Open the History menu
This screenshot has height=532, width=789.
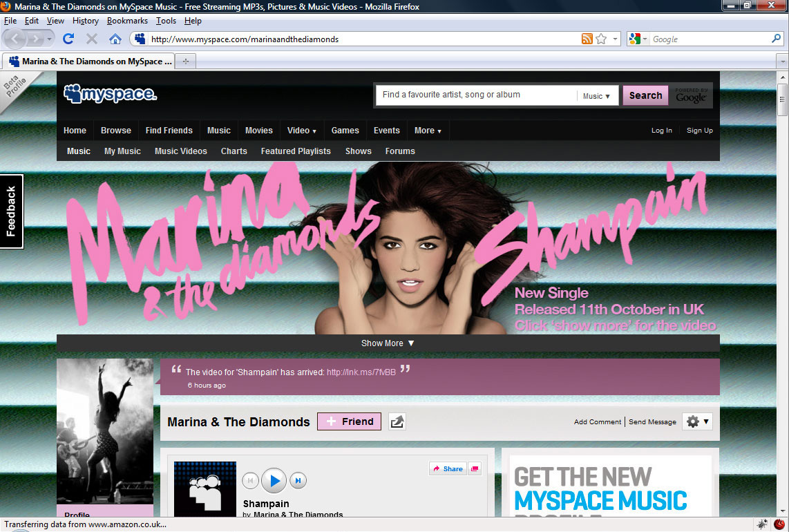pyautogui.click(x=86, y=21)
